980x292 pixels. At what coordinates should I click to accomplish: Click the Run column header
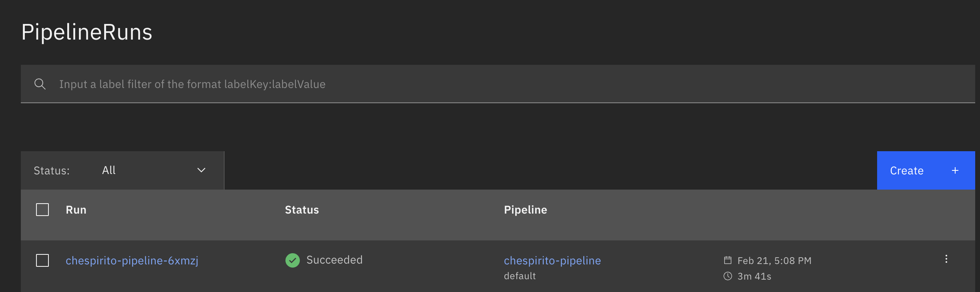point(76,210)
